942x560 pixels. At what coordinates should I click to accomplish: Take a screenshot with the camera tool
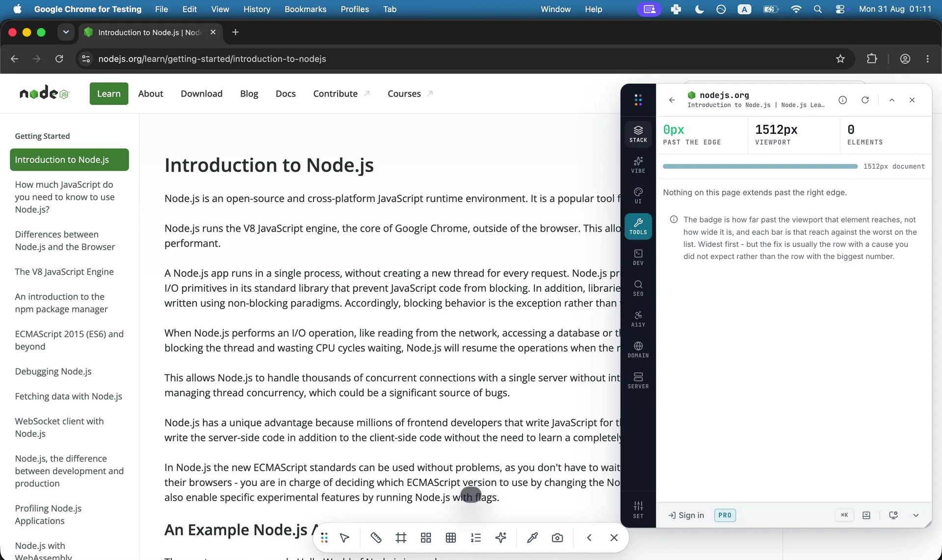pyautogui.click(x=557, y=538)
